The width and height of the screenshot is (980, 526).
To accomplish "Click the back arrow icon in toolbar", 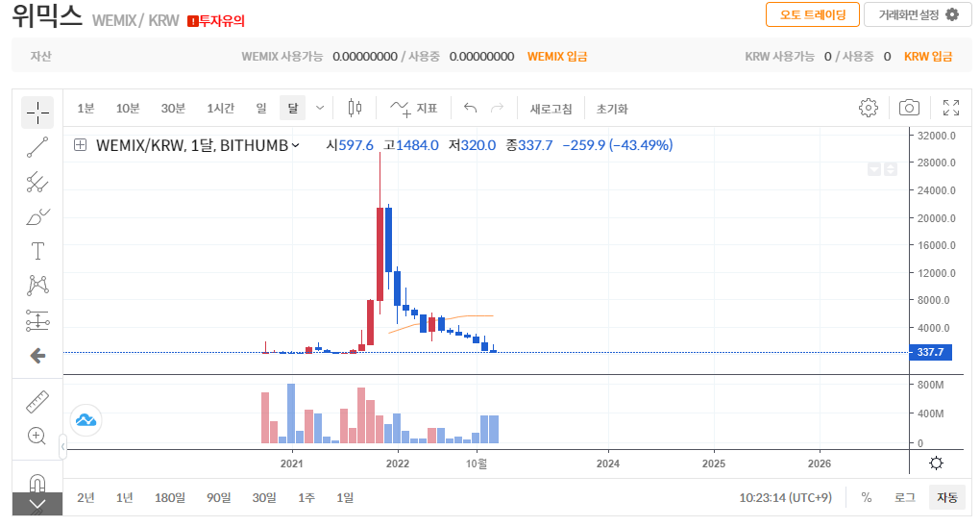I will [37, 356].
